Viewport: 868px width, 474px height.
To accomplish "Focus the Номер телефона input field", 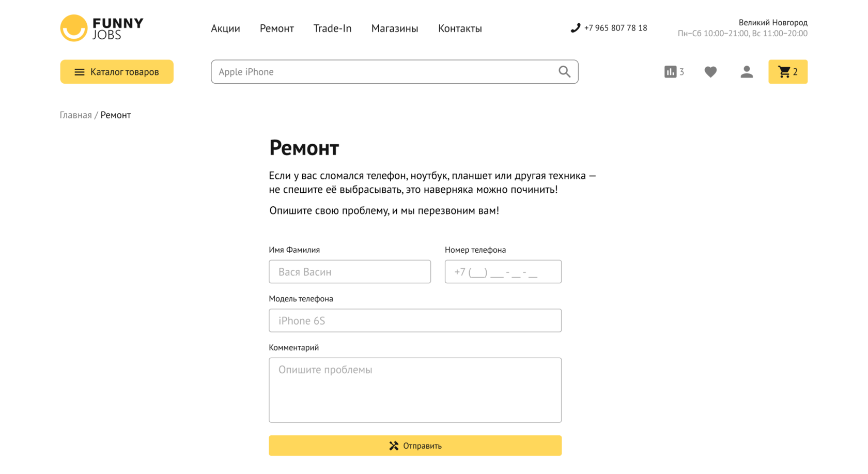I will click(503, 272).
